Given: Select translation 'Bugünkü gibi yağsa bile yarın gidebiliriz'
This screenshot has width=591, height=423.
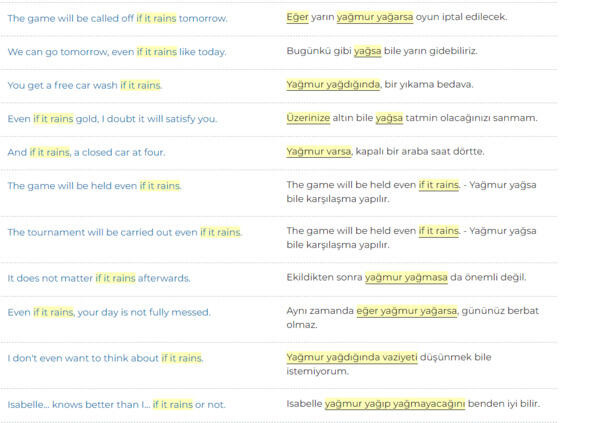Looking at the screenshot, I should point(382,51).
